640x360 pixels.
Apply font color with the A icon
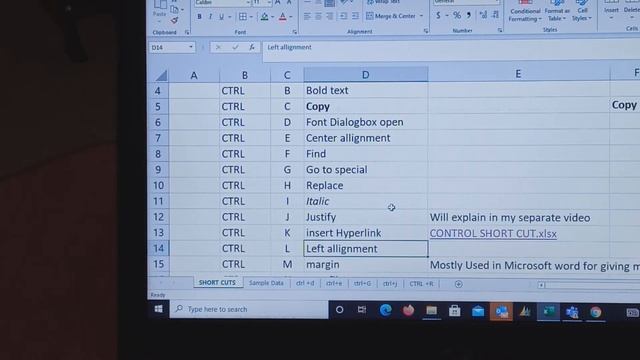[x=282, y=17]
